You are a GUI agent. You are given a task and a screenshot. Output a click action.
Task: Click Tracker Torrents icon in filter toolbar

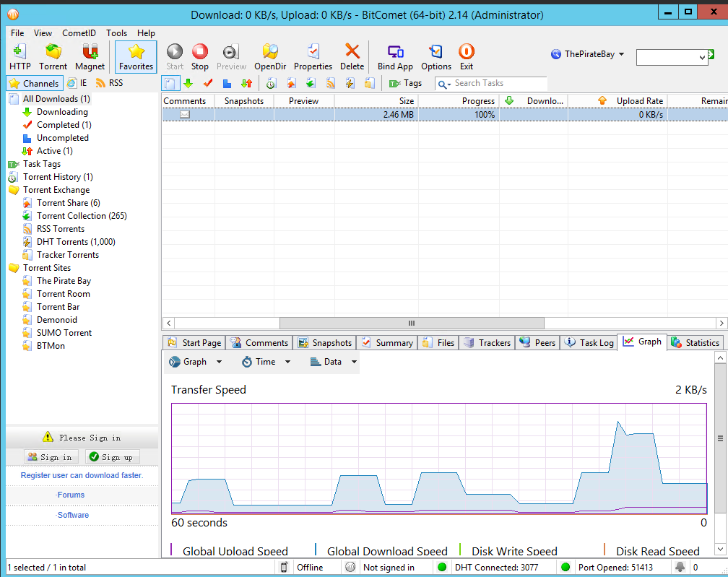[369, 84]
